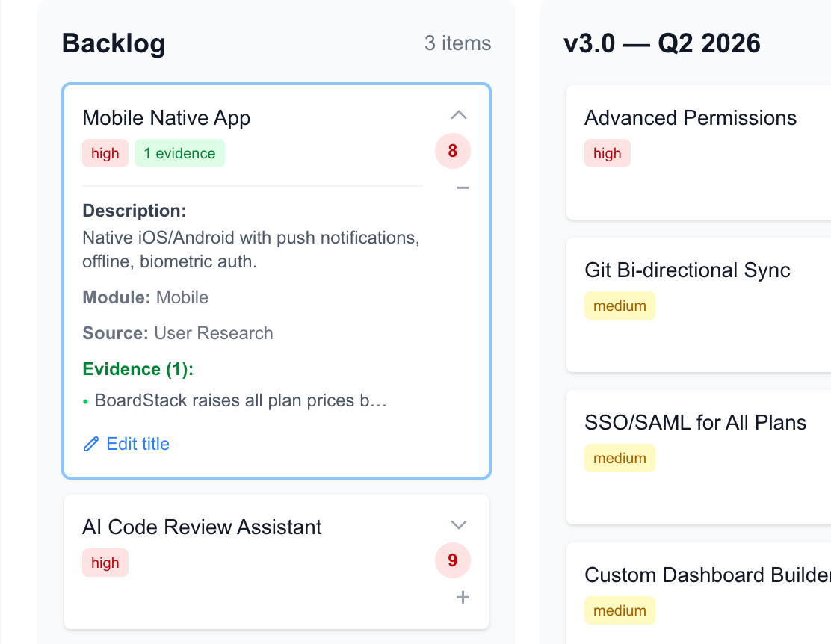
Task: Expand the AI Code Review Assistant card
Action: 458,524
